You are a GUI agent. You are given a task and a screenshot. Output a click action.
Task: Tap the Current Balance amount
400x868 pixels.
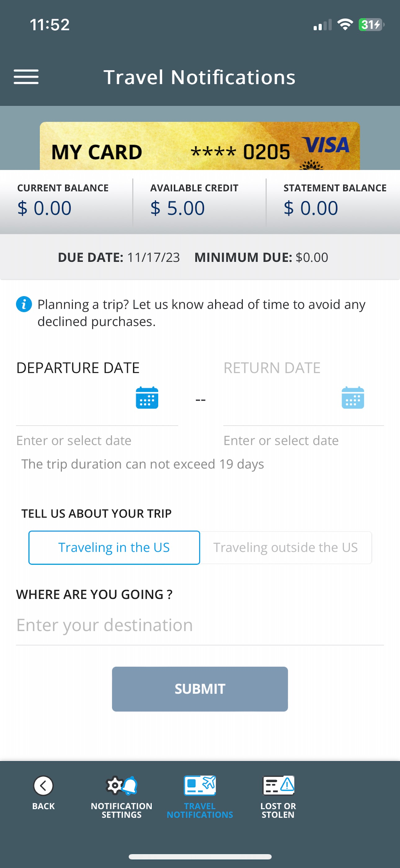(x=44, y=208)
